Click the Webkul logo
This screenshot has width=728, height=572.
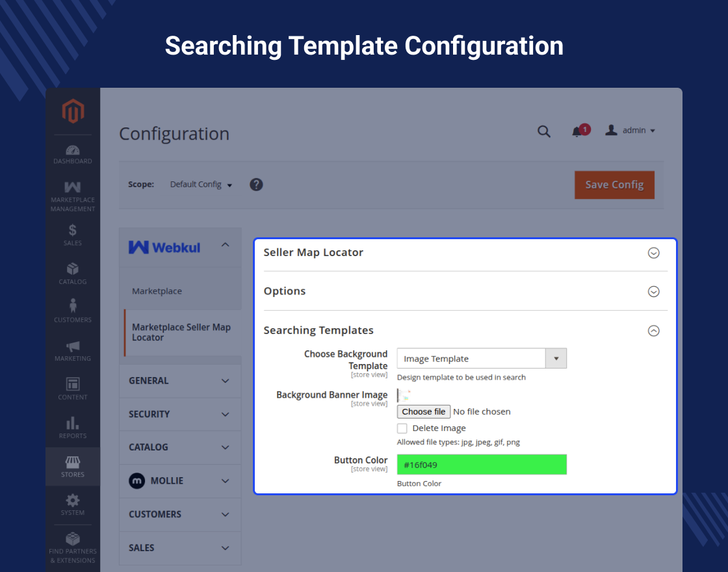click(x=164, y=248)
